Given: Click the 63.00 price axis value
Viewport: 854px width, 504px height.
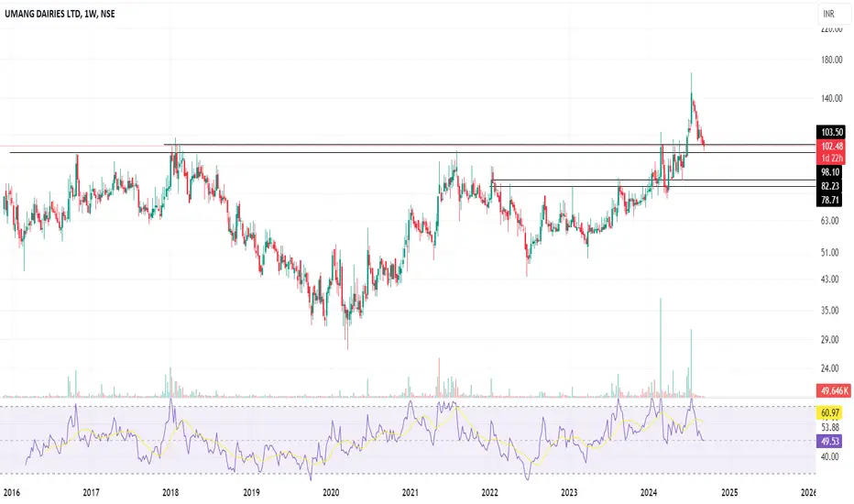Looking at the screenshot, I should click(830, 221).
